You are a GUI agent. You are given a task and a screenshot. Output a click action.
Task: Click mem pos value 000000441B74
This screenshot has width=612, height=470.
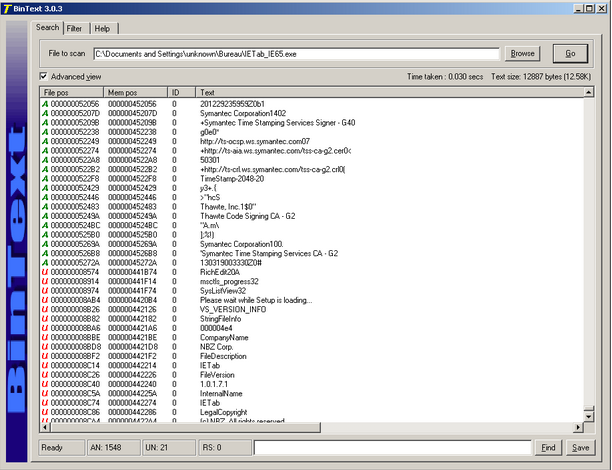coord(132,272)
